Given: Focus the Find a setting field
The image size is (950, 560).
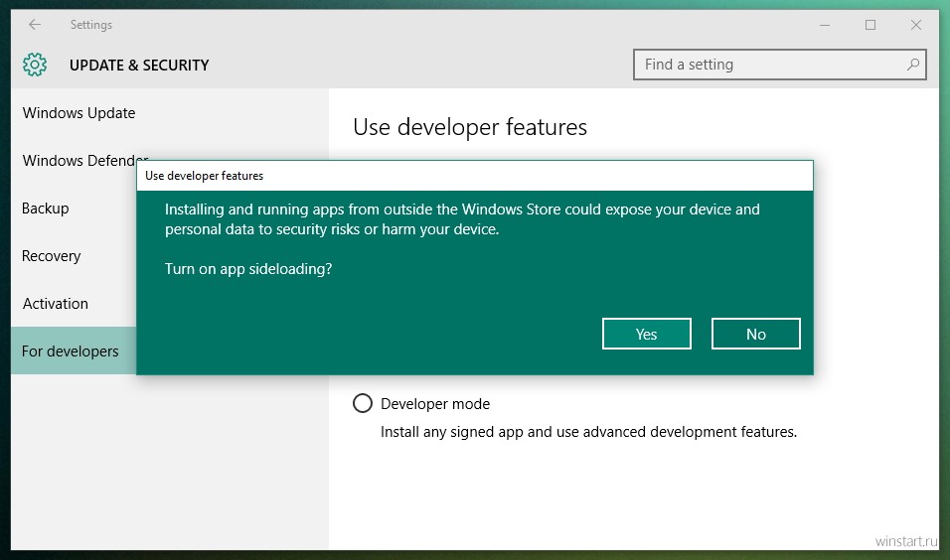Looking at the screenshot, I should [x=779, y=65].
